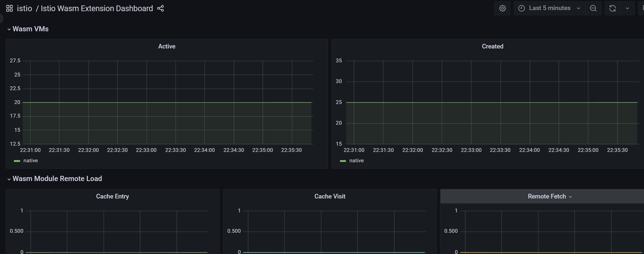
Task: Collapse the Wasm VMs row
Action: coord(9,29)
